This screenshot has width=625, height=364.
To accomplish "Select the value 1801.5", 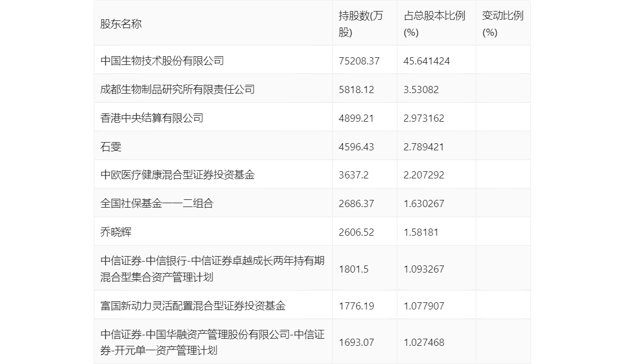I will point(353,269).
